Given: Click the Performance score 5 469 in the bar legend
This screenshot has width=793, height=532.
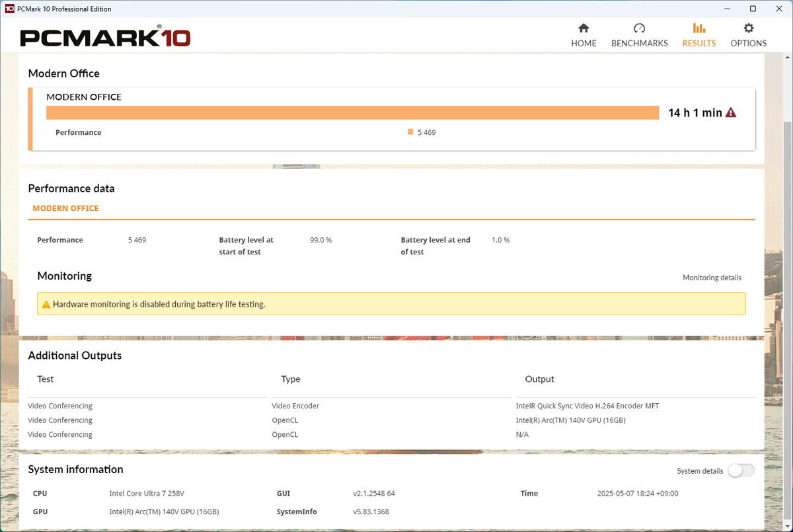Looking at the screenshot, I should 426,132.
